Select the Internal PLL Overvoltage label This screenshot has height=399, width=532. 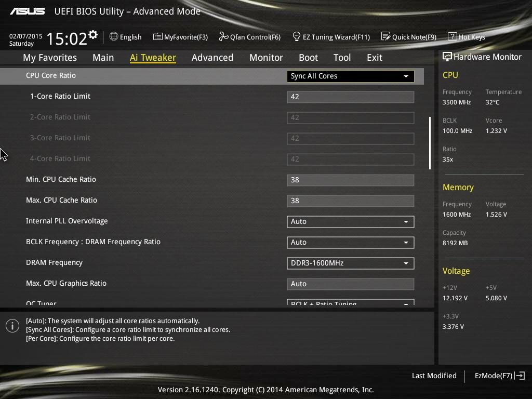(x=67, y=221)
